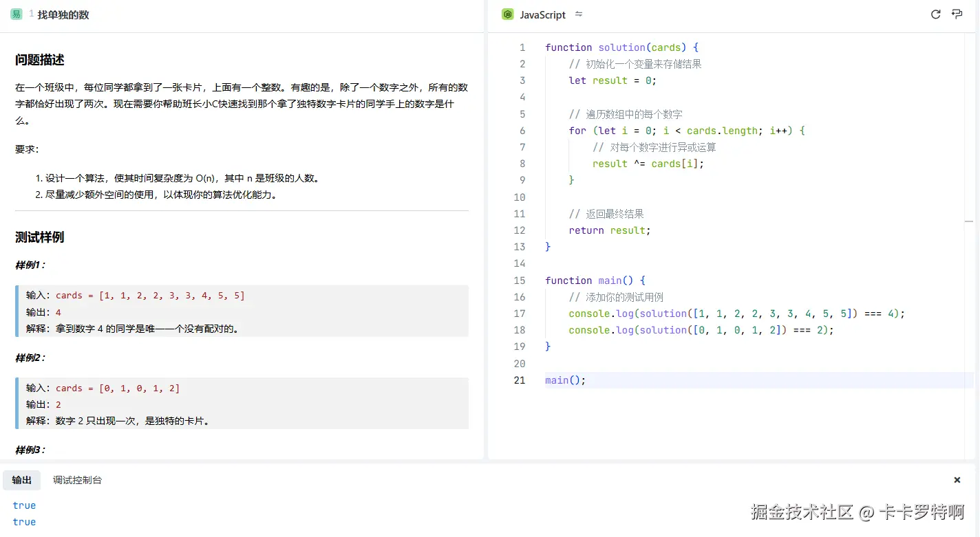Close the output panel with X
The width and height of the screenshot is (980, 537).
pyautogui.click(x=957, y=480)
